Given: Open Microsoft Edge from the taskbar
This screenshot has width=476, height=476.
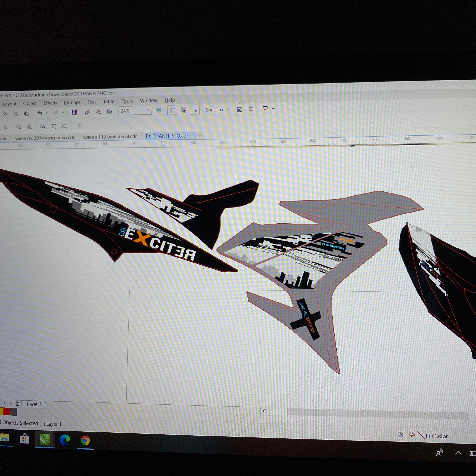Looking at the screenshot, I should coord(65,440).
